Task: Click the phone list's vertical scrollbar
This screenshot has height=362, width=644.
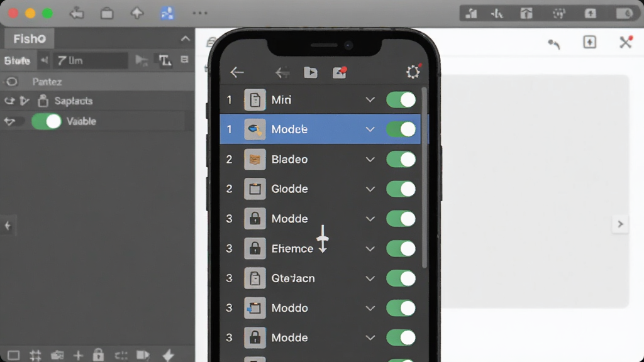Action: point(425,178)
